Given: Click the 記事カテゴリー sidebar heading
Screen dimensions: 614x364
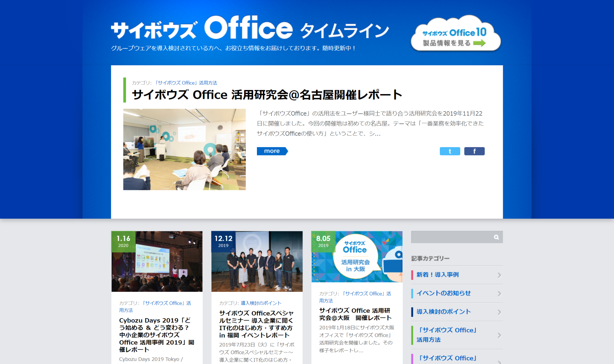Looking at the screenshot, I should [430, 258].
